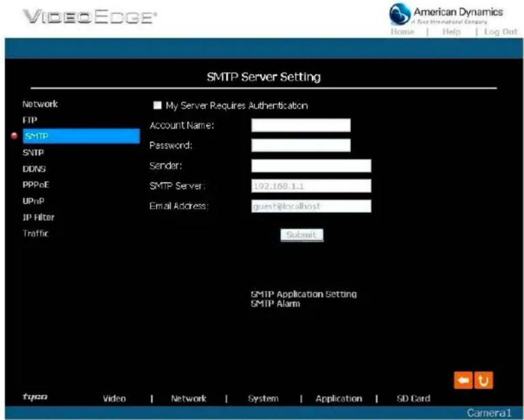
Task: Click the Camera1 label in footer
Action: (x=489, y=413)
